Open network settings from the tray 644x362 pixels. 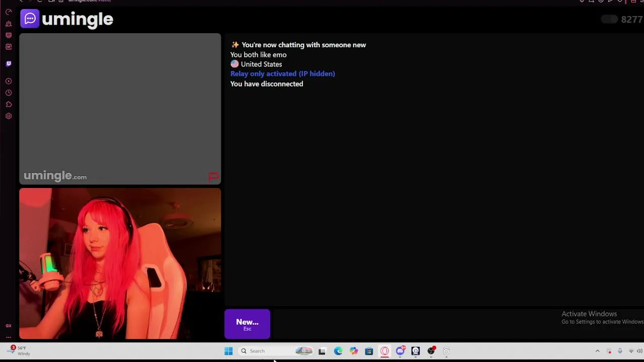click(x=631, y=351)
